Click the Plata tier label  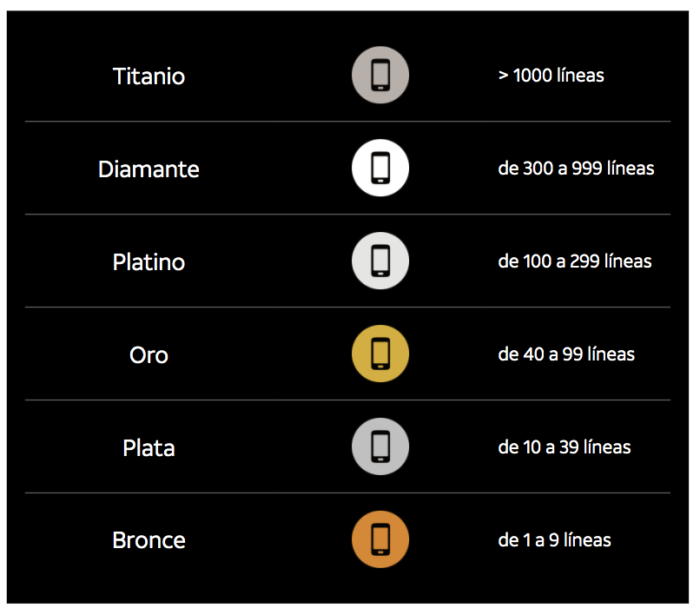tap(149, 447)
